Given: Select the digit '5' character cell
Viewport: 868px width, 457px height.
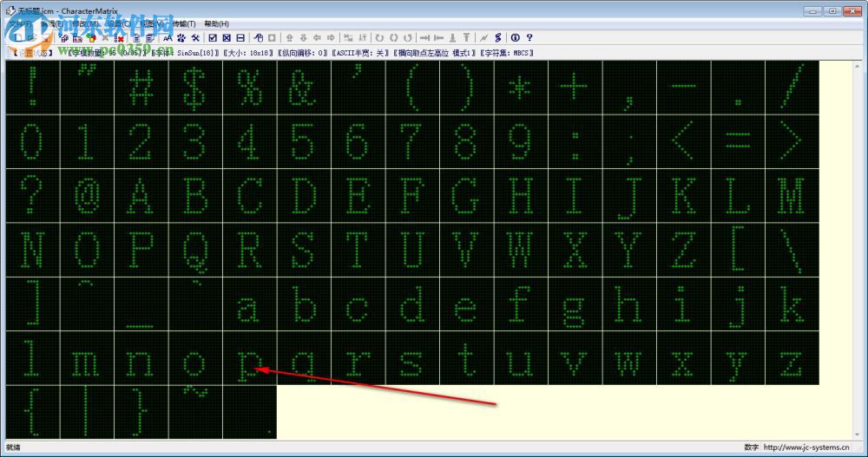Looking at the screenshot, I should point(304,141).
